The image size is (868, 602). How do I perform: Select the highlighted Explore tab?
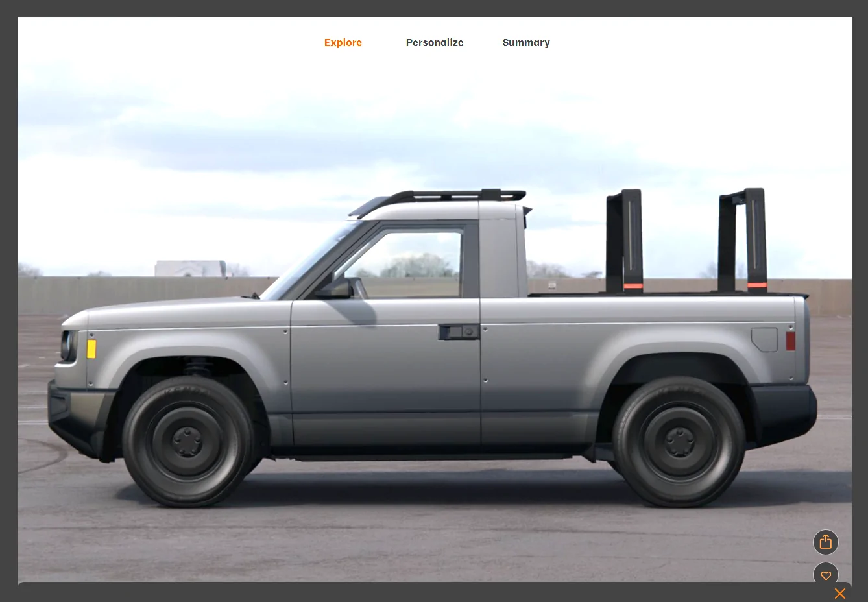[x=343, y=42]
